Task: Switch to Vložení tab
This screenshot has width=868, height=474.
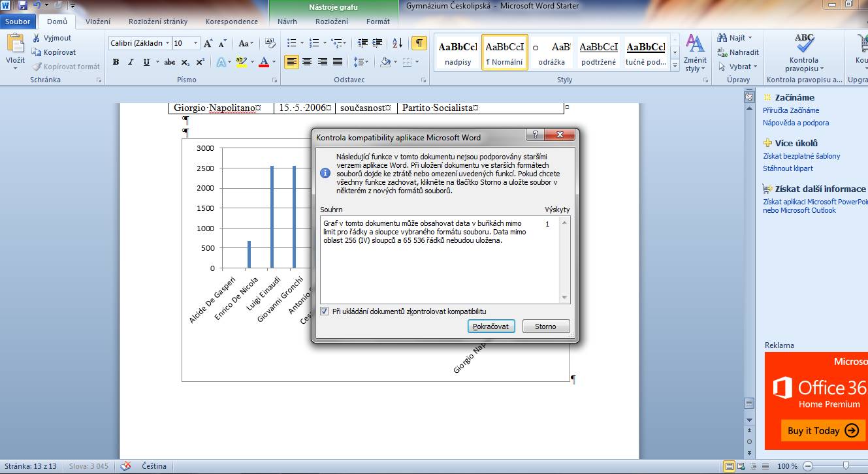Action: (98, 22)
